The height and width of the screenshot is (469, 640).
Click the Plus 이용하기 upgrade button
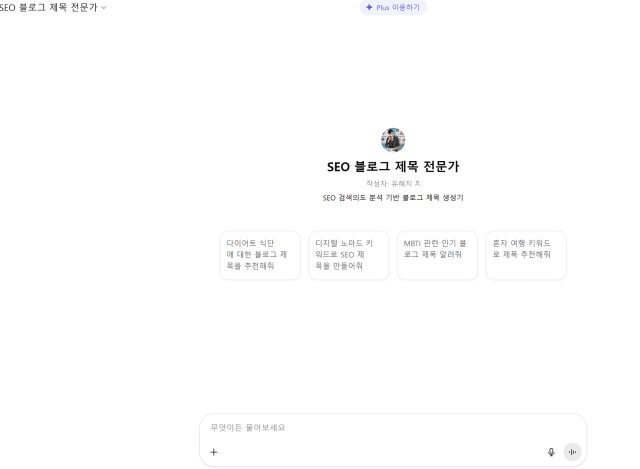tap(393, 7)
